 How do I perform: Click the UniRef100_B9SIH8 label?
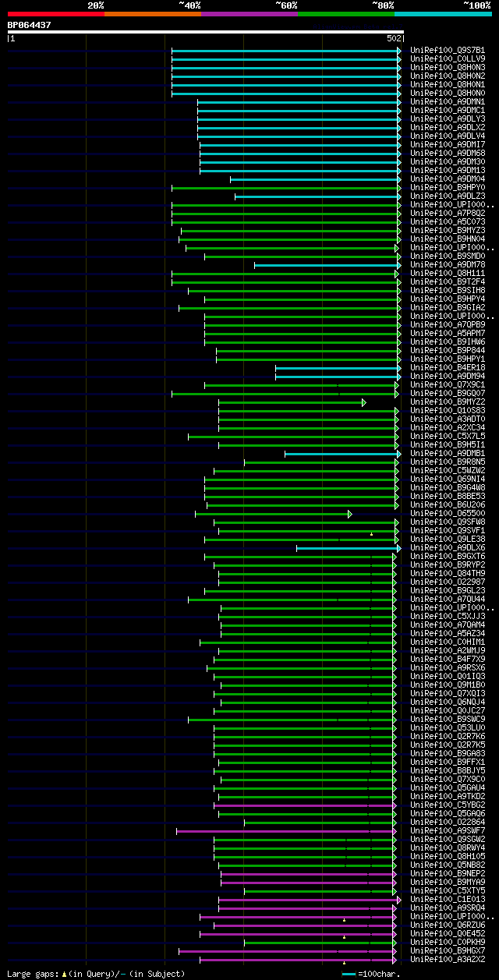coord(448,290)
